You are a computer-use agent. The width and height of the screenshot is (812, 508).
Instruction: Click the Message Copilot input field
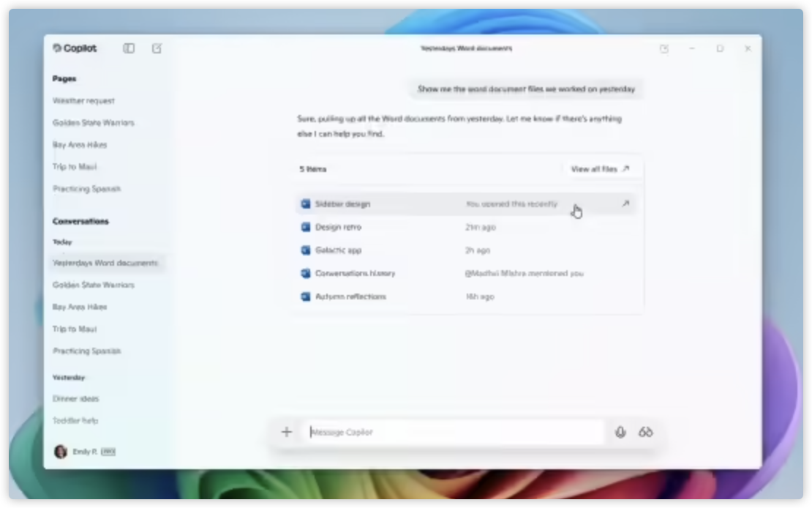[453, 432]
